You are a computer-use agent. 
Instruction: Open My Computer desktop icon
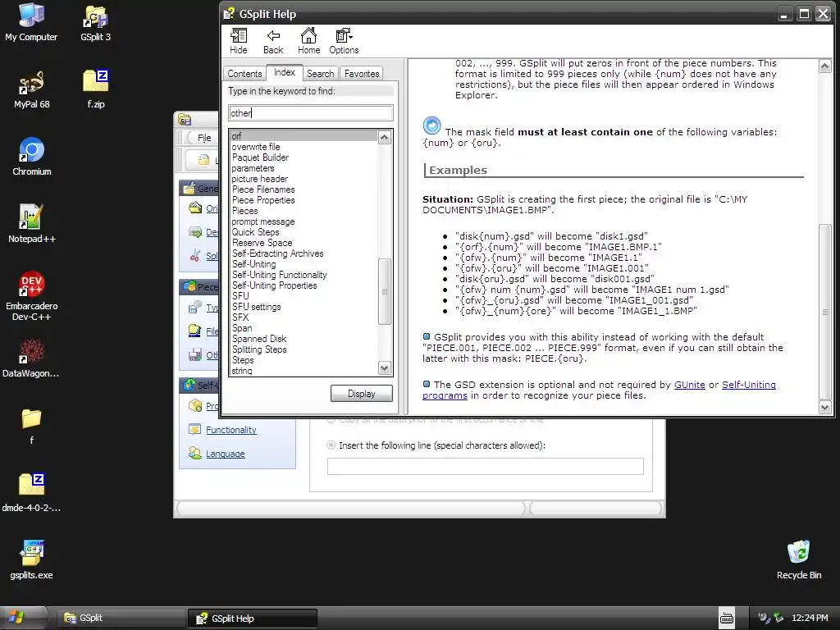31,22
